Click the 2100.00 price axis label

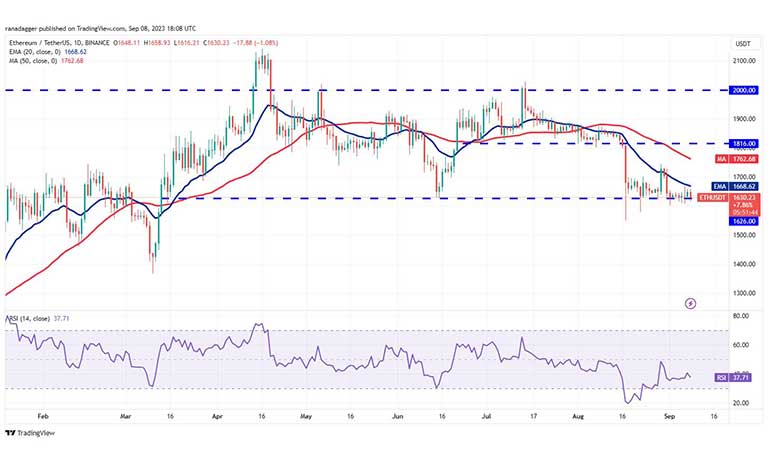(x=744, y=61)
